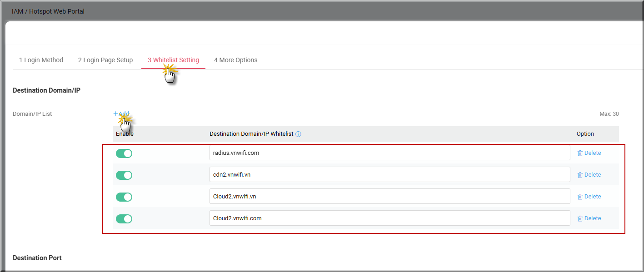
Task: Turn off the Cloud2.vnwifi.com toggle
Action: (x=124, y=219)
